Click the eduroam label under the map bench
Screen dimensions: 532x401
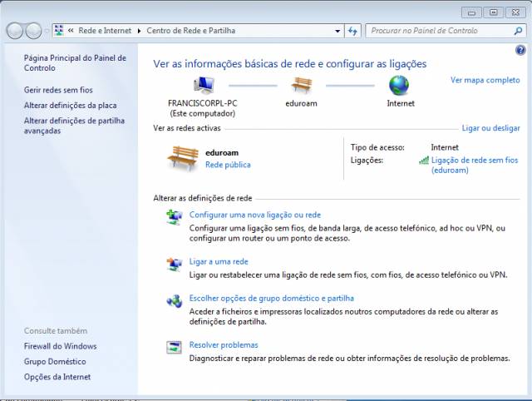[301, 103]
